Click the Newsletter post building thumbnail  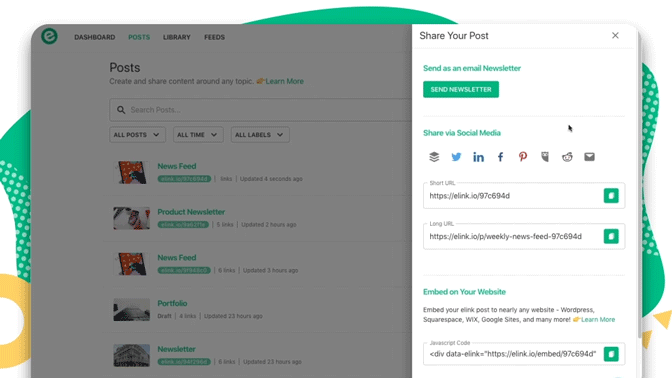click(132, 355)
